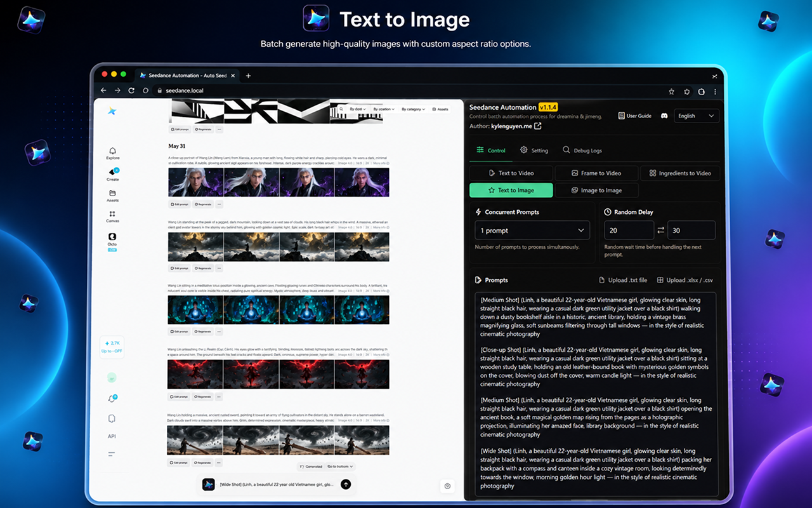
Task: Open the English language dropdown
Action: click(x=696, y=116)
